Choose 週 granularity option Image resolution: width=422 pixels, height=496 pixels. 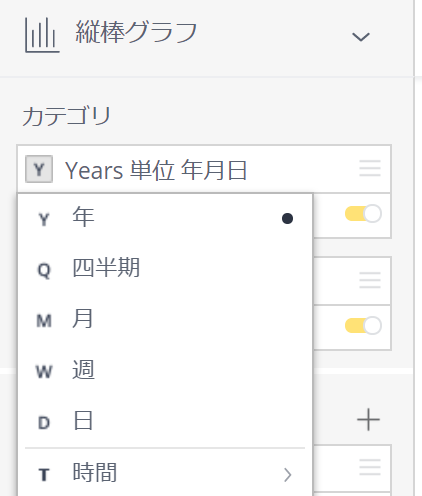point(165,370)
